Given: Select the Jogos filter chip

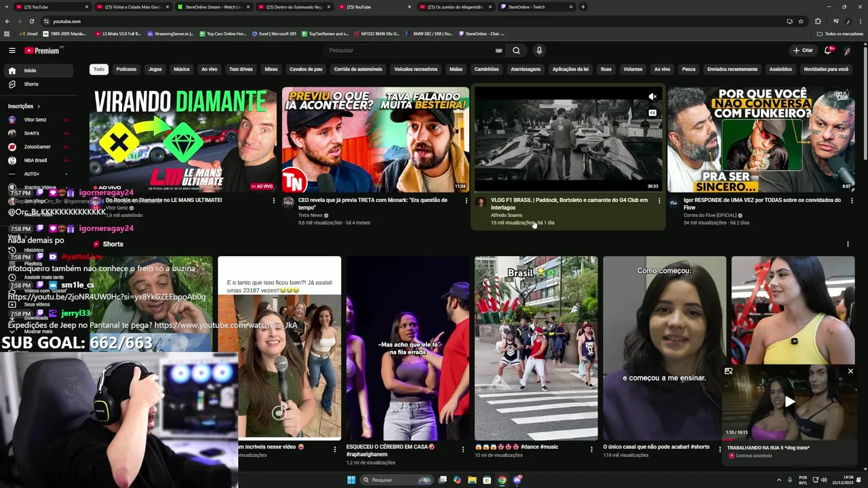Looking at the screenshot, I should (x=155, y=69).
